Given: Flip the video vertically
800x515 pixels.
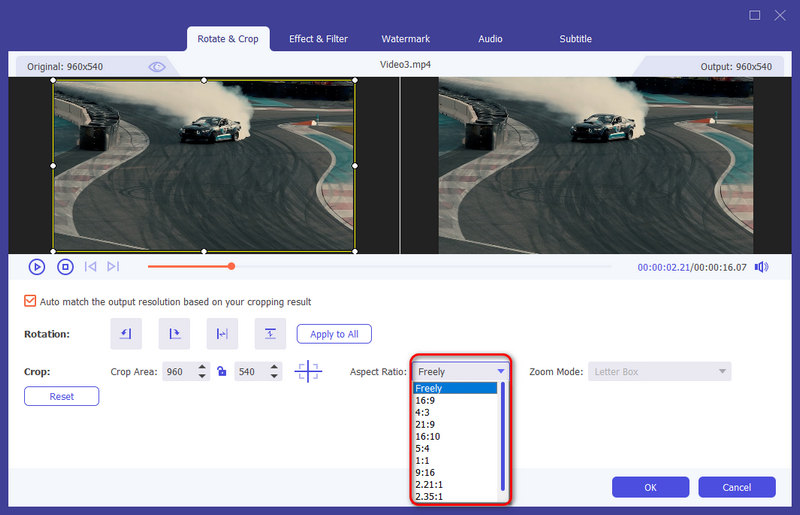Looking at the screenshot, I should click(x=270, y=334).
